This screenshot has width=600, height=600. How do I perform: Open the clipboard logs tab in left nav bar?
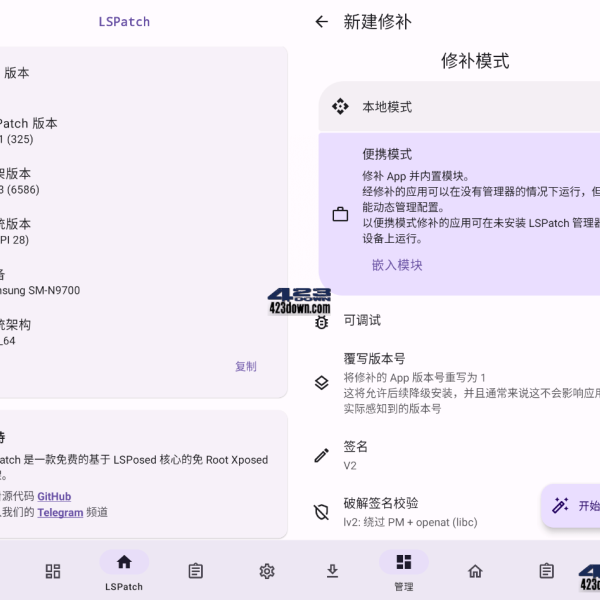pos(196,571)
